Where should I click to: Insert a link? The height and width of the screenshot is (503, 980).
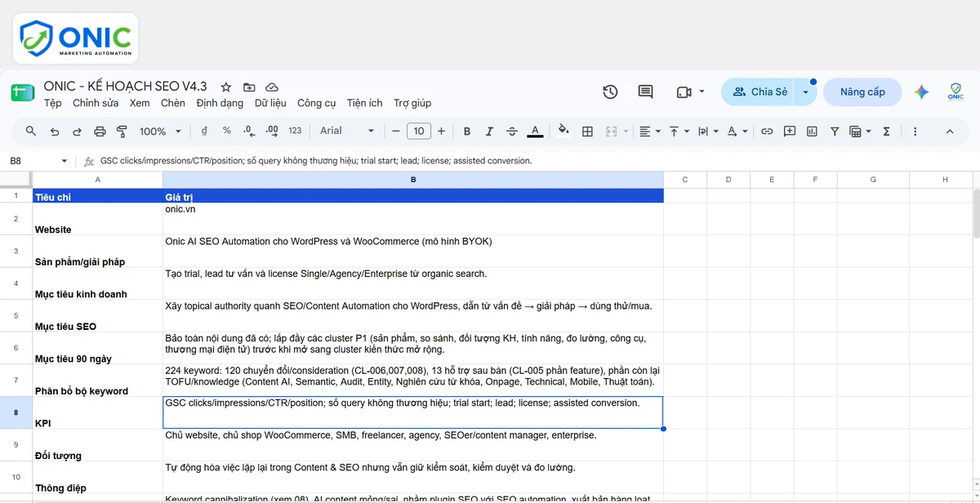[x=767, y=131]
